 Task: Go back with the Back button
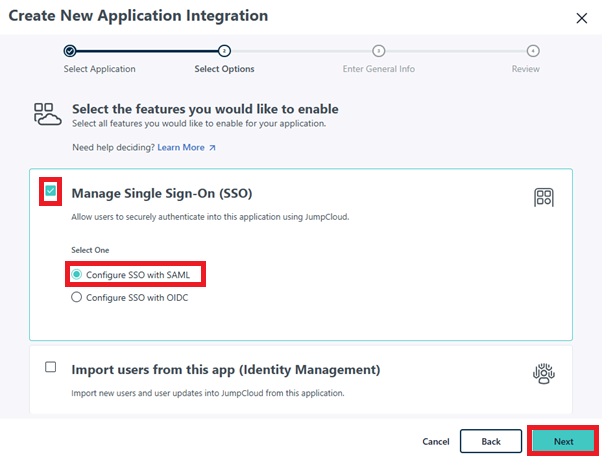(491, 441)
